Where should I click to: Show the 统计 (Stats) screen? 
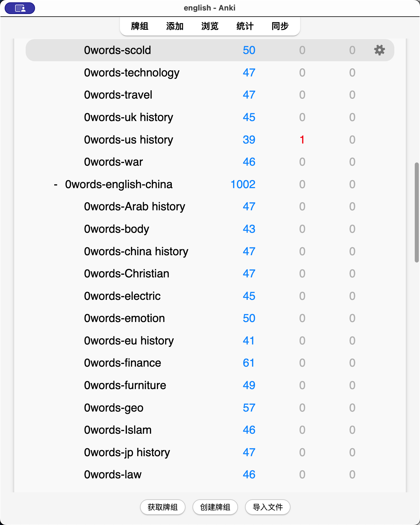pos(245,26)
